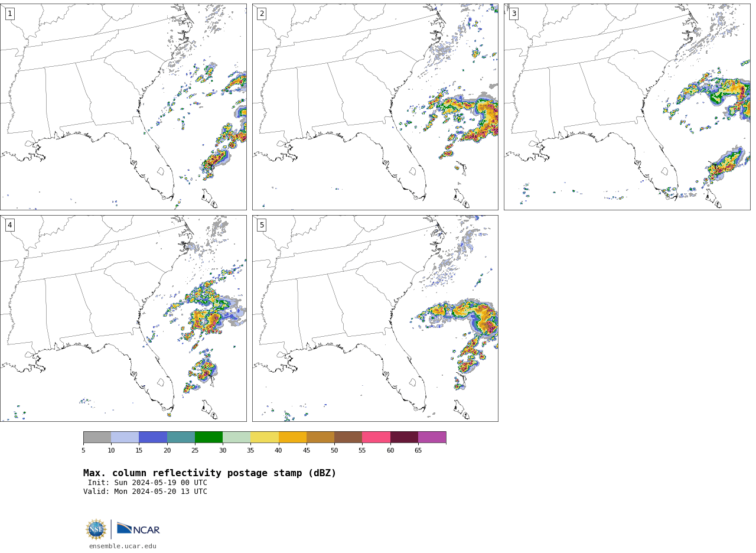
Task: Click the number label 4 on fourth panel
Action: point(9,225)
